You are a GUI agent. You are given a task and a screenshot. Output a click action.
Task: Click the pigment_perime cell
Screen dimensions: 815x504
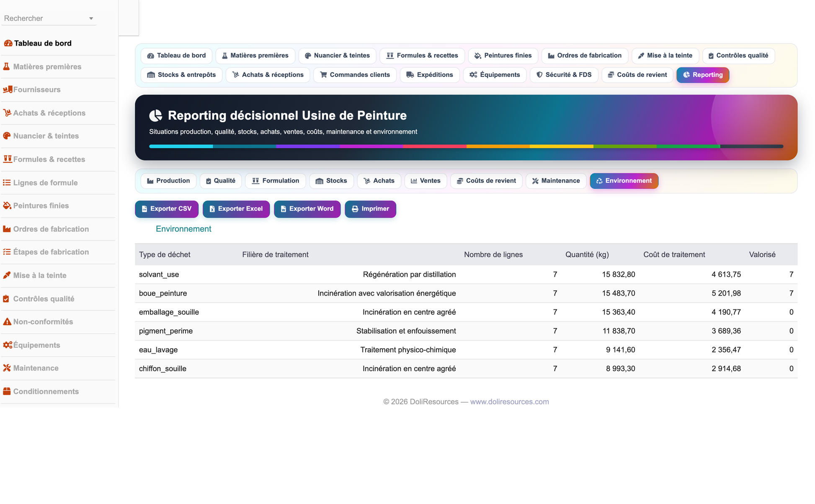[x=166, y=331]
